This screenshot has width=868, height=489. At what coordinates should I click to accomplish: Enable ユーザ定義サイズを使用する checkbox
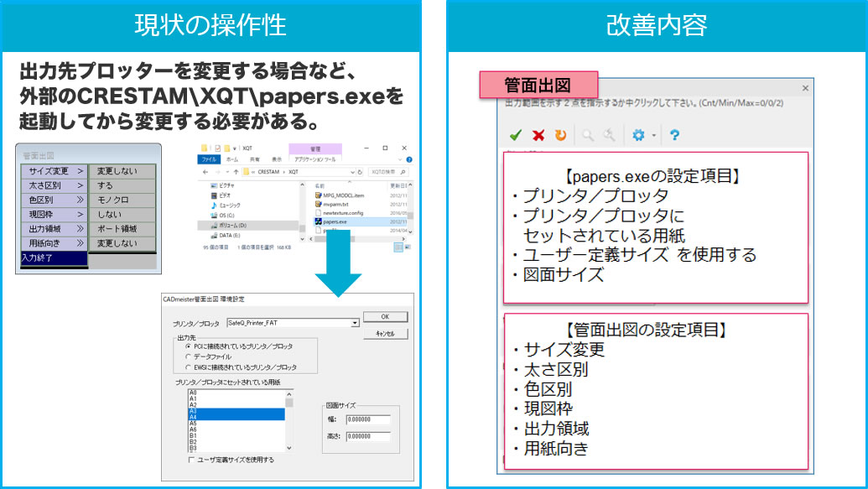coord(192,460)
